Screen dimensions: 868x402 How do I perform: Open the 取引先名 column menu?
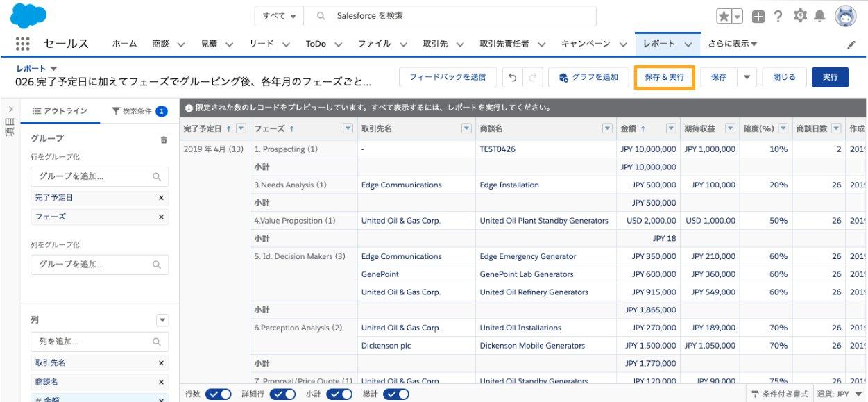point(467,128)
